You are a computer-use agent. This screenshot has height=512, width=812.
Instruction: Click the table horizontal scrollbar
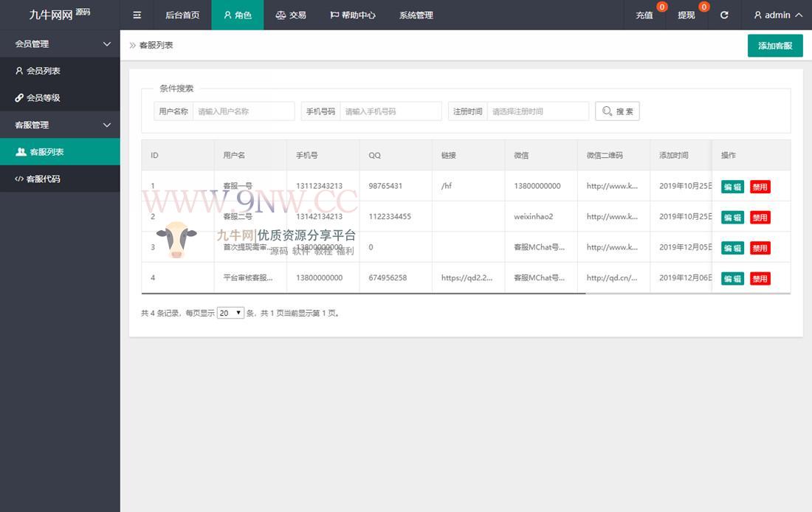pos(363,294)
